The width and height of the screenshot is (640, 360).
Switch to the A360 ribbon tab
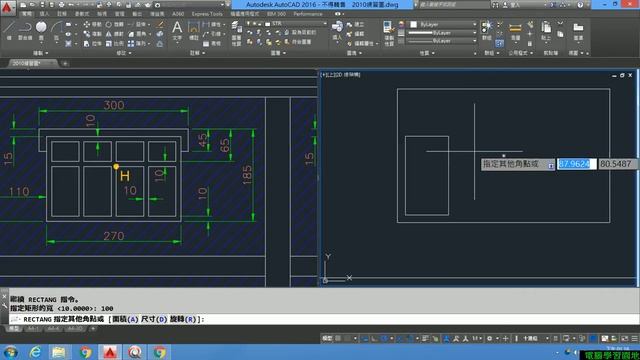178,14
